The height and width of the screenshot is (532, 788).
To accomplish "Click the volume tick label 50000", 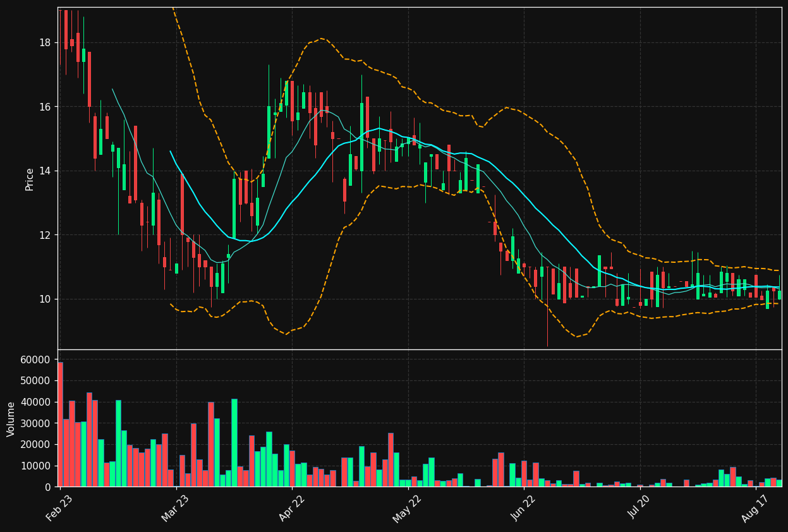I will tap(36, 381).
